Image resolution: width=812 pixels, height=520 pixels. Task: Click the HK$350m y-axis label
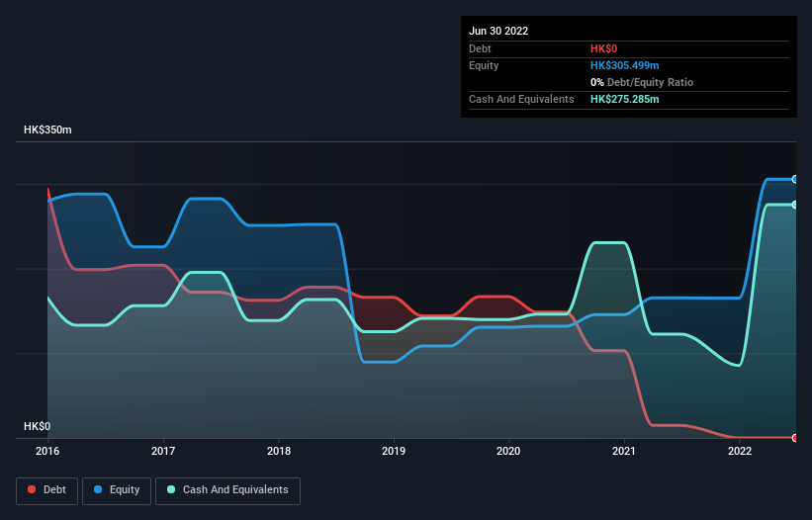(47, 130)
